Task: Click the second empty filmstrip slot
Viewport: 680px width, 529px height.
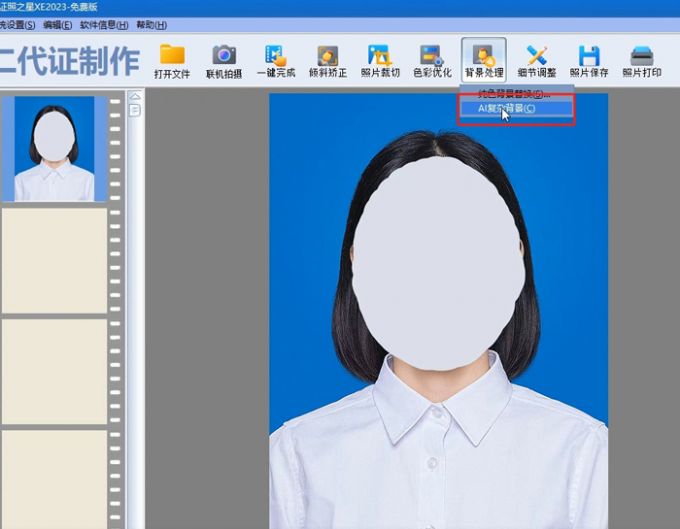Action: [54, 369]
